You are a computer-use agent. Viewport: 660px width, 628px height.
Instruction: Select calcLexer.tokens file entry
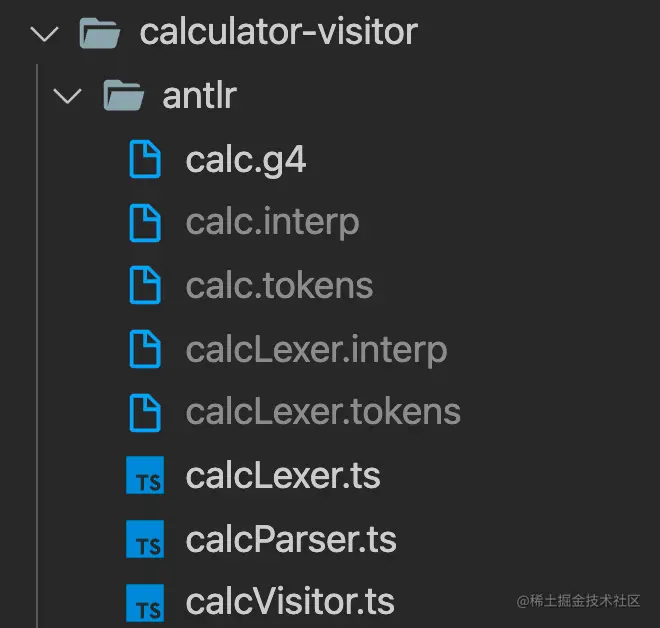pos(323,412)
